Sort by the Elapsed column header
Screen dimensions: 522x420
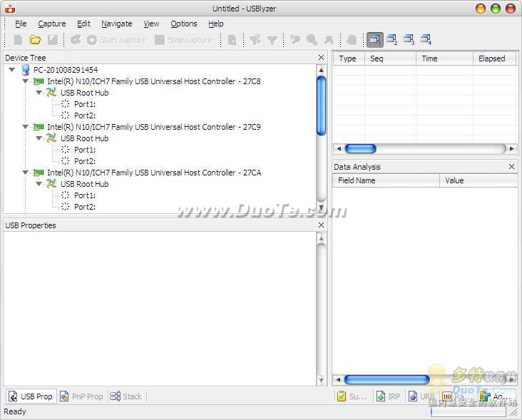494,58
